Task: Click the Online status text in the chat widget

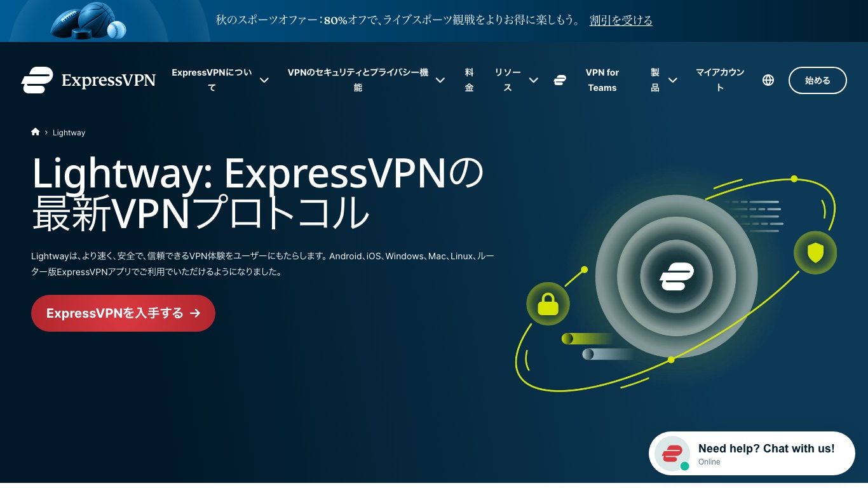Action: tap(709, 462)
